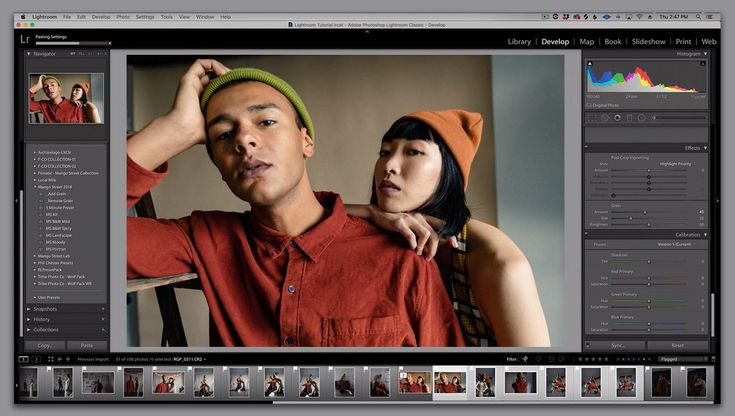This screenshot has width=735, height=416.
Task: Switch to the Map module
Action: tap(587, 42)
